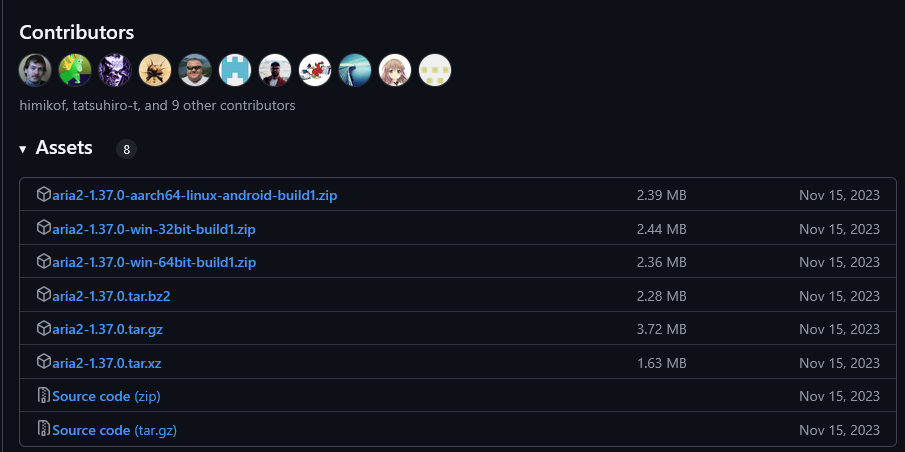Download the aria2-1.37.0.tar.xz archive
The width and height of the screenshot is (905, 452).
pos(106,363)
